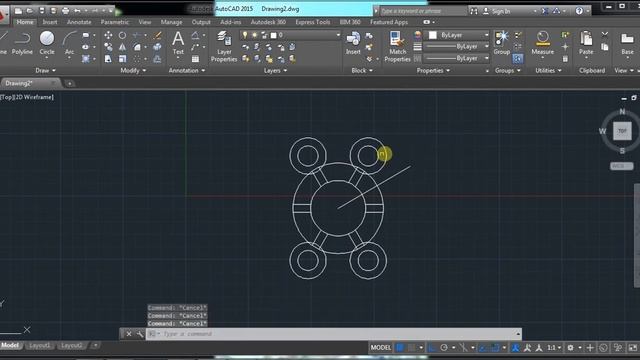The image size is (640, 360).
Task: Click the command line customize wrench icon
Action: pos(140,334)
